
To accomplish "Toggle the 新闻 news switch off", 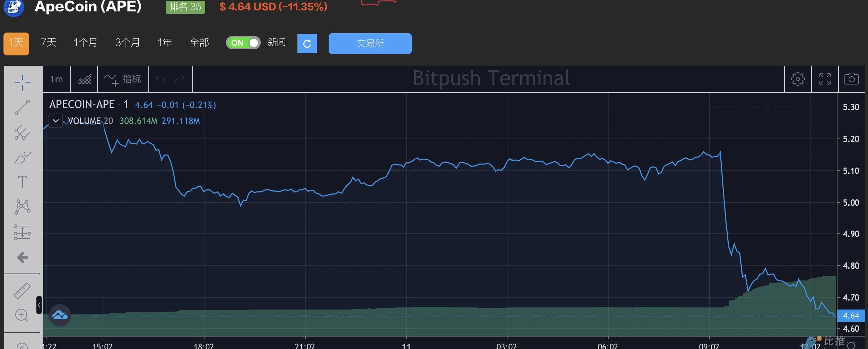I will (x=243, y=43).
